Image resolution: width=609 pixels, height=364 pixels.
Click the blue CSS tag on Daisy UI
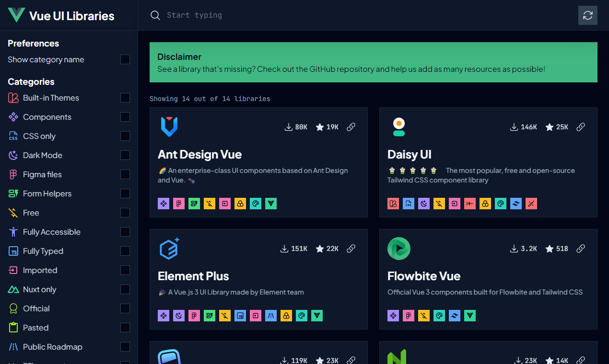pos(409,204)
